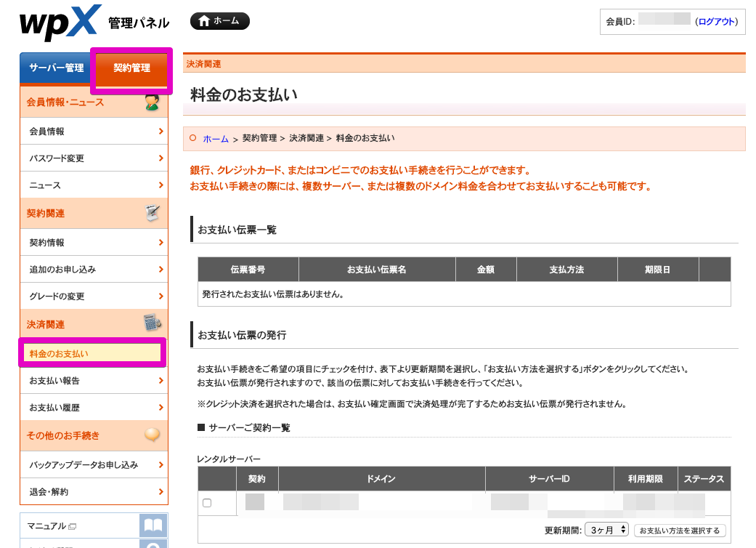Screen dimensions: 756x548
Task: Expand 追加のお申し込み via its arrow
Action: (x=159, y=269)
